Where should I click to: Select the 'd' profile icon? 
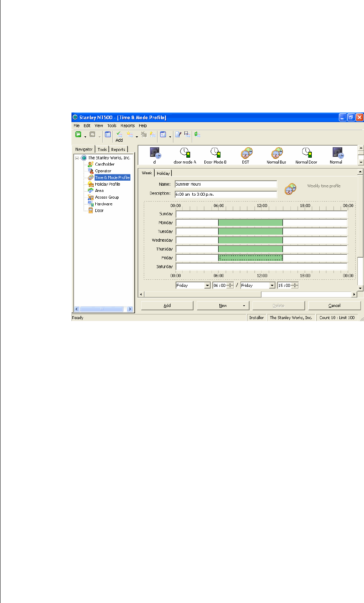point(155,155)
